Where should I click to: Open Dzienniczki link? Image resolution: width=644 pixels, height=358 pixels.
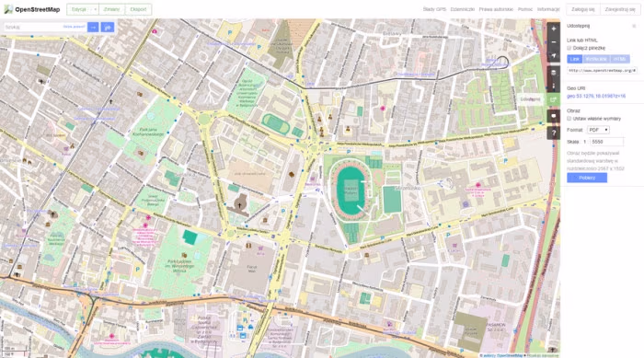(x=463, y=9)
